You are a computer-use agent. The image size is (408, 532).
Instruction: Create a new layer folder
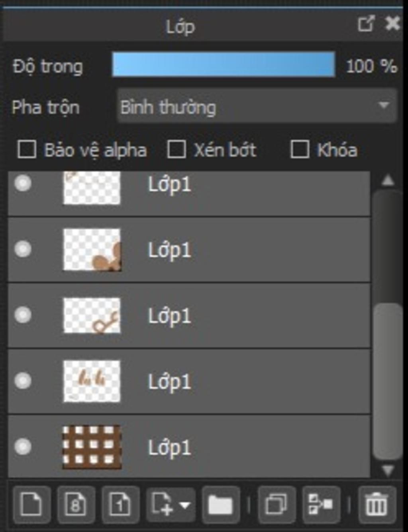click(220, 504)
